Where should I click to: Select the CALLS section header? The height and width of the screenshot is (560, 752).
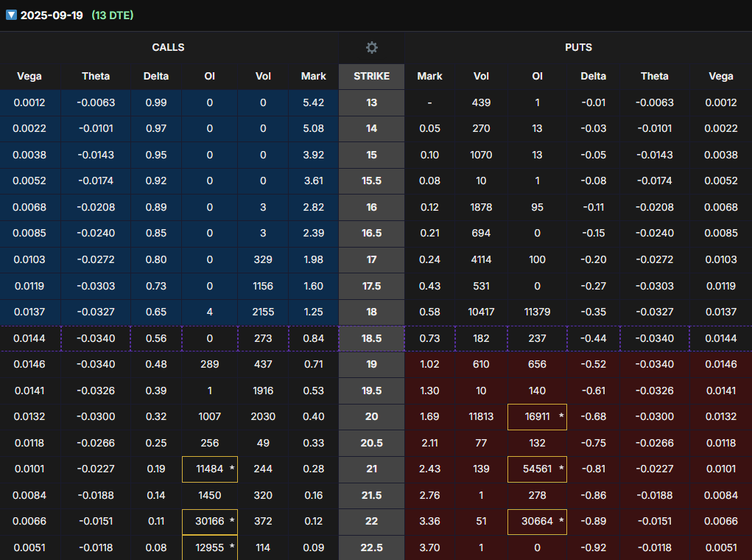(168, 47)
